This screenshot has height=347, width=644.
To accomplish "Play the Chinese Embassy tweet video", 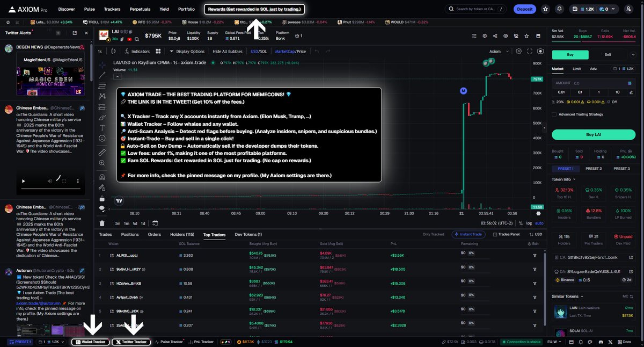I will 23,182.
